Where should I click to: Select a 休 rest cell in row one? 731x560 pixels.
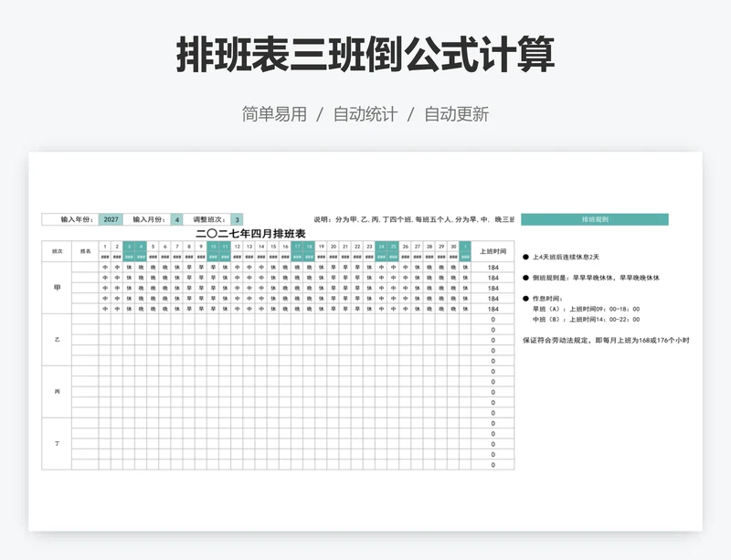(x=129, y=266)
